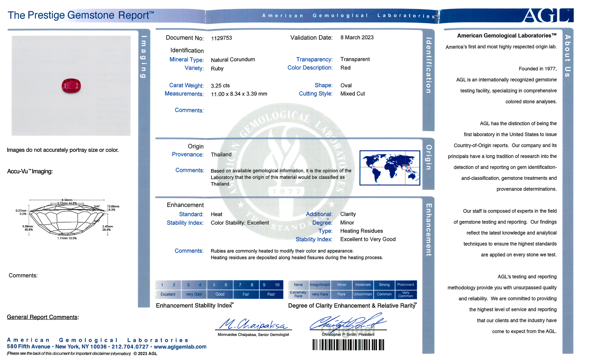Viewport: 589px width, 364px height.
Task: Switch to the About Us vertical tab
Action: tap(568, 56)
